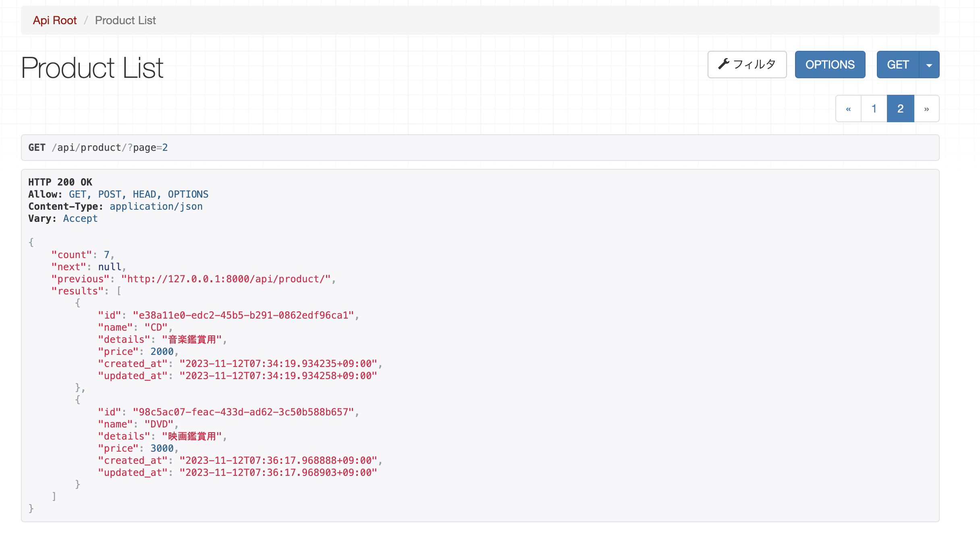The width and height of the screenshot is (980, 542).
Task: Open the フィルタ filter dialog
Action: tap(747, 65)
